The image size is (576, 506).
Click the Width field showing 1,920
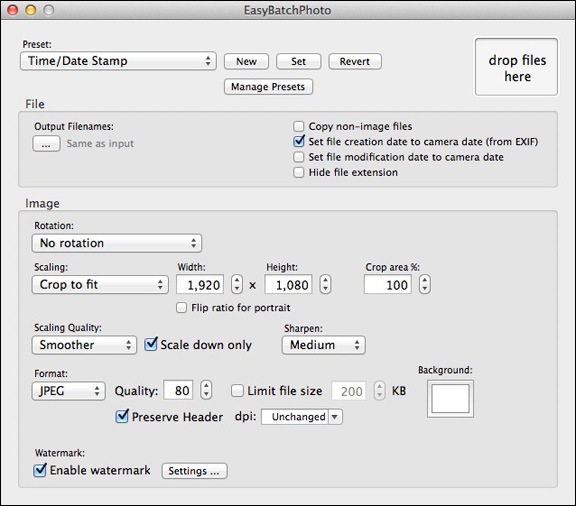[x=200, y=284]
